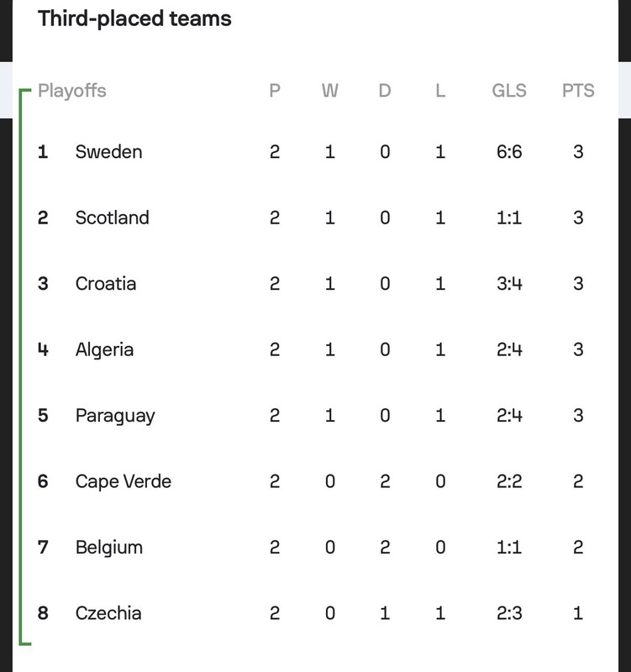This screenshot has width=631, height=672.
Task: Open Croatia team details
Action: [106, 284]
